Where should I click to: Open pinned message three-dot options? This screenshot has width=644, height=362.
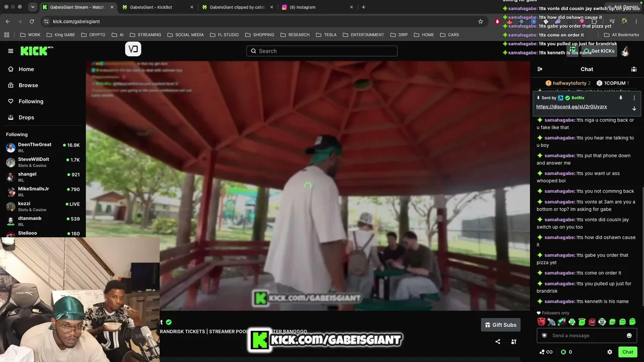click(x=634, y=98)
